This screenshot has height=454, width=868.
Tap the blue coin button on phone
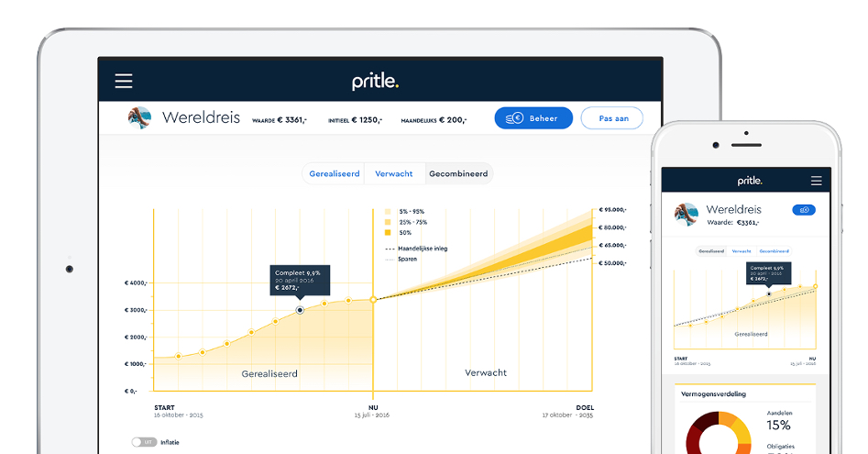(803, 210)
